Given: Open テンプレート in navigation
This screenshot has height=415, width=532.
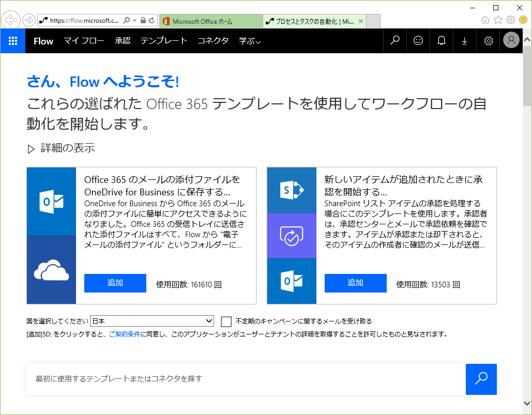Looking at the screenshot, I should click(x=164, y=41).
